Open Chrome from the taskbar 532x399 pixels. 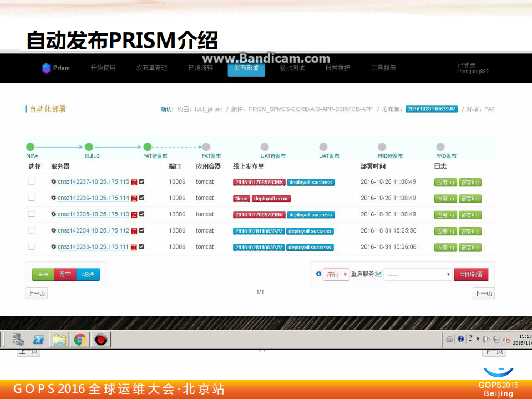80,339
